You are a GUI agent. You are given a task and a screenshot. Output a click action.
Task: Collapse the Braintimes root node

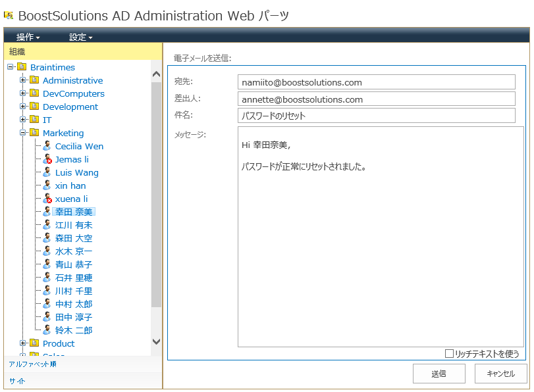[x=11, y=66]
